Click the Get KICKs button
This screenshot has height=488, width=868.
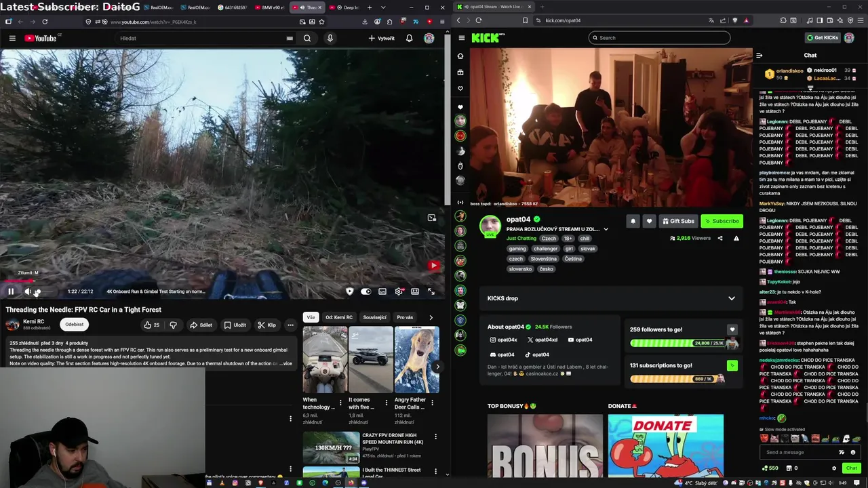coord(823,38)
